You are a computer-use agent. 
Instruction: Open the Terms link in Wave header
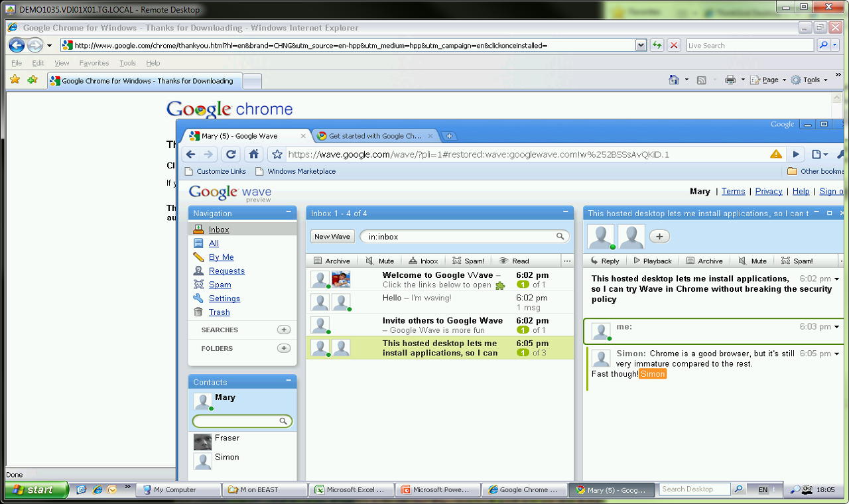tap(733, 191)
